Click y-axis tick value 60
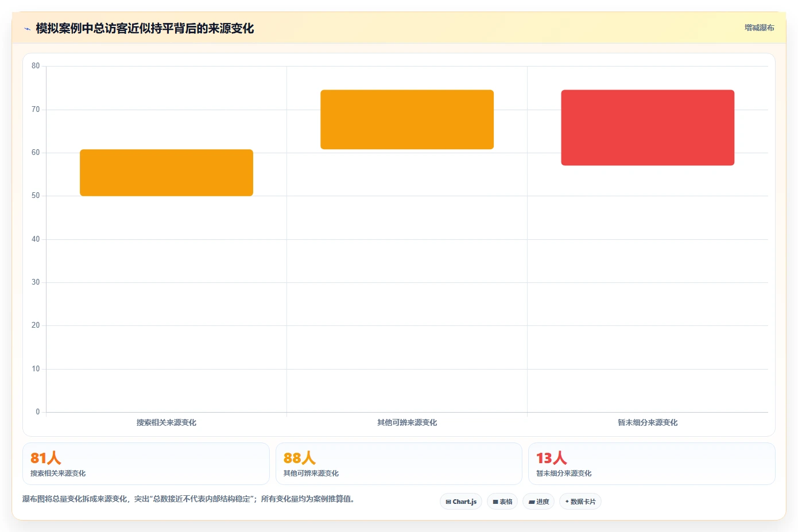Screen dimensions: 798x532 36,153
